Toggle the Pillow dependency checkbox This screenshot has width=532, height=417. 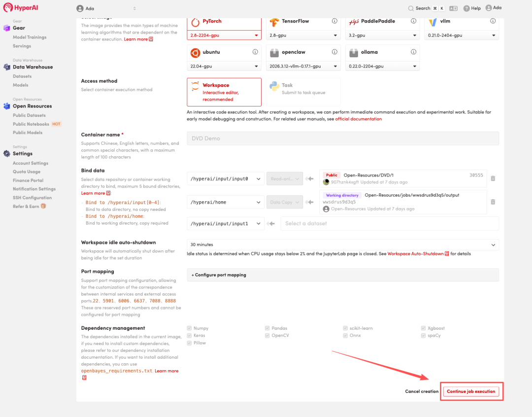pos(189,343)
